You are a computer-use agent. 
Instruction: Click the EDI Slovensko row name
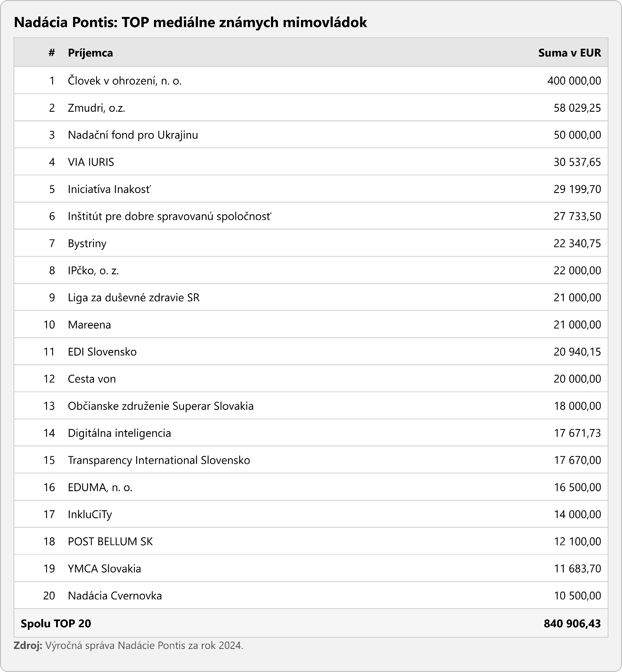[102, 352]
